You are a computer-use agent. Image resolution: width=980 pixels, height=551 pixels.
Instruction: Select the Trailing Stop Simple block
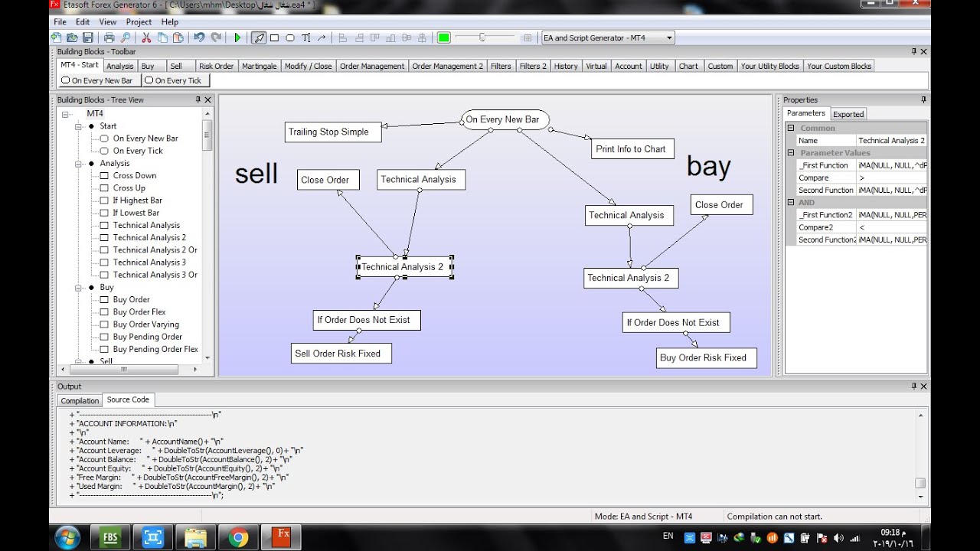(333, 132)
